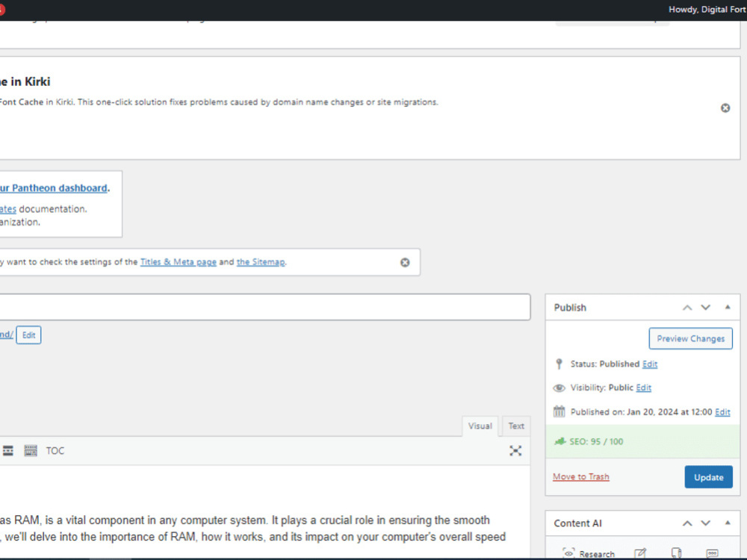Click the Publish panel heading
This screenshot has height=560, width=747.
570,308
